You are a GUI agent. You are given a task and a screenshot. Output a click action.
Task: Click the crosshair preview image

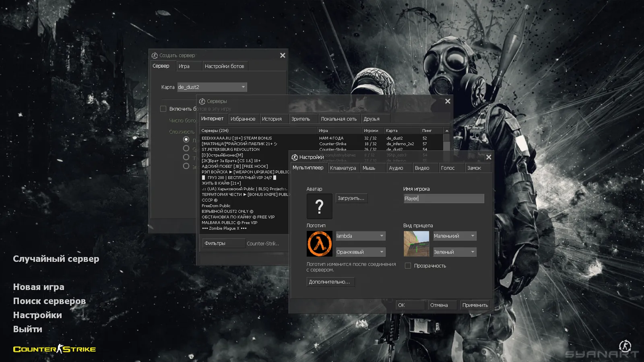(x=417, y=243)
